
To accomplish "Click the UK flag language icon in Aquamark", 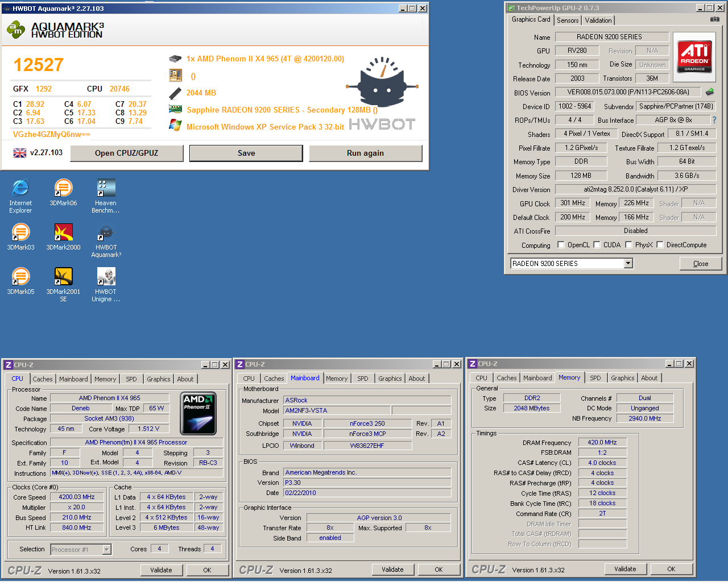I will coord(20,153).
